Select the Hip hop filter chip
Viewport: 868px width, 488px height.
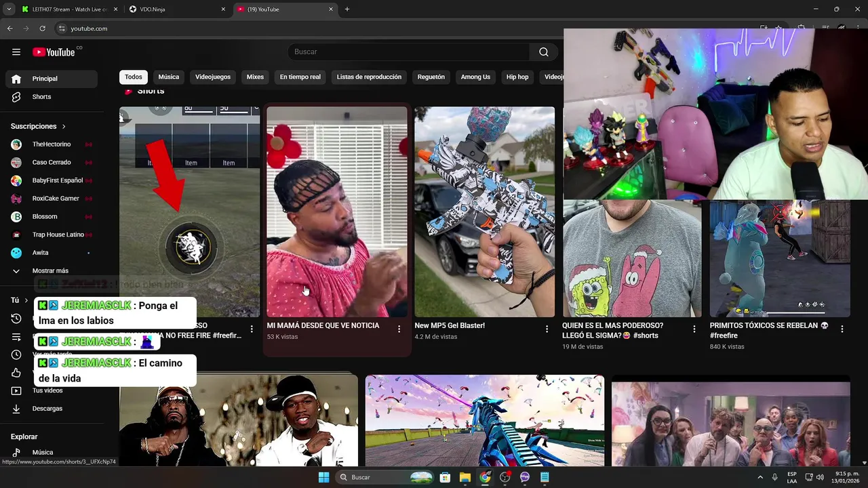click(517, 77)
